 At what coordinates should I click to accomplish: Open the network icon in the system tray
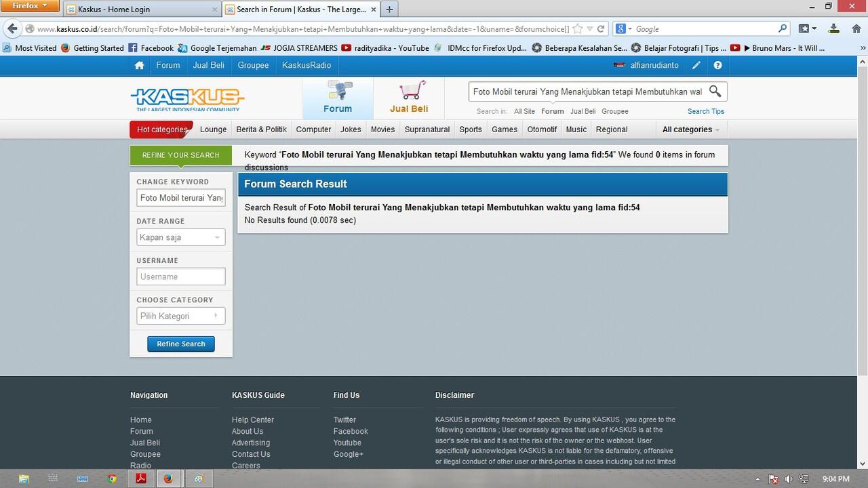pos(804,479)
